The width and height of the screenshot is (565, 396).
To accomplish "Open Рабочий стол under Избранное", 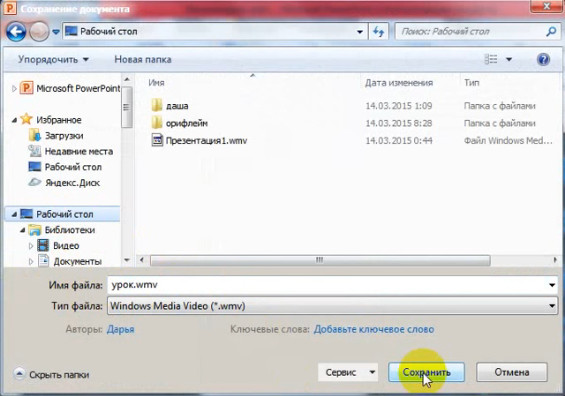I will (x=65, y=167).
